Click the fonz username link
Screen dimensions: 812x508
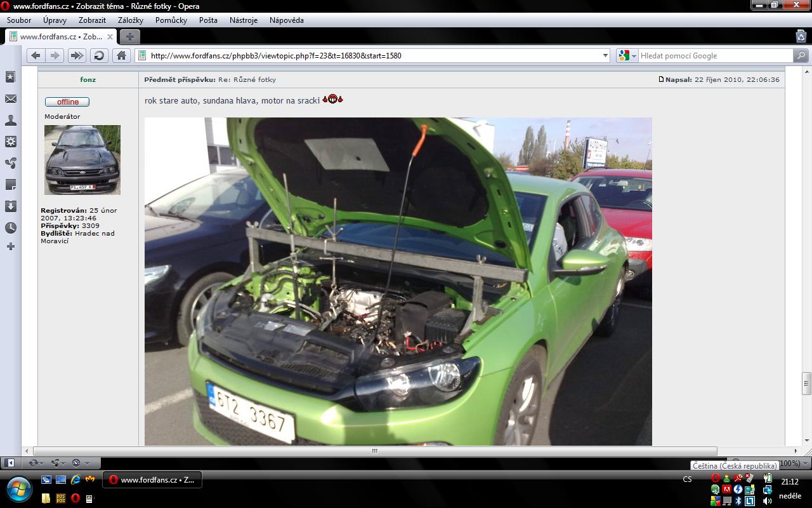tap(88, 80)
